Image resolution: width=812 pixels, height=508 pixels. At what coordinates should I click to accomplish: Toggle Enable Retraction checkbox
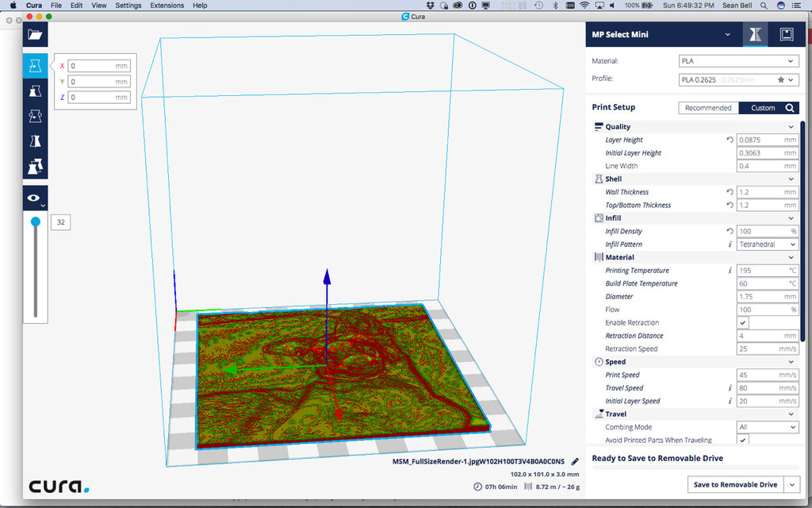[742, 322]
